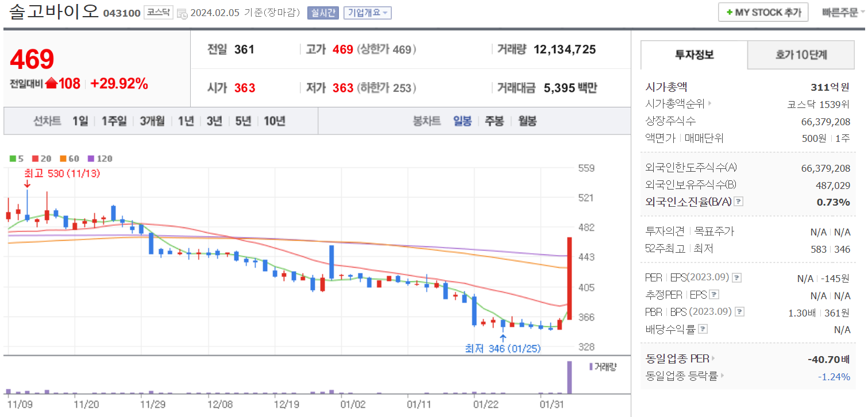
Task: Click the stock code 043100
Action: [122, 13]
